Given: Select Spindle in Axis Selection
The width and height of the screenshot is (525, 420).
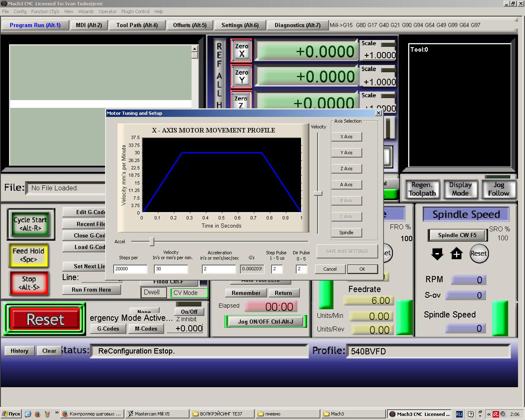Looking at the screenshot, I should (x=347, y=233).
